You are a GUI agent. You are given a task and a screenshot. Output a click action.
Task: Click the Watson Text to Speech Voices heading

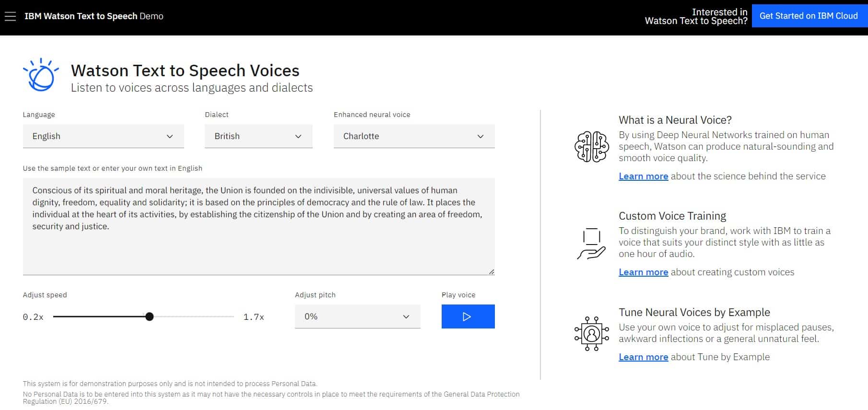pyautogui.click(x=185, y=70)
